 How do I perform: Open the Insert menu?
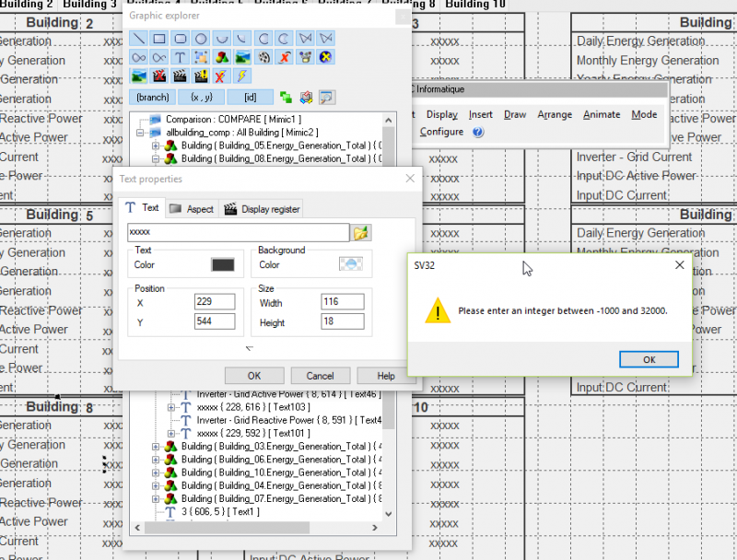pyautogui.click(x=480, y=114)
